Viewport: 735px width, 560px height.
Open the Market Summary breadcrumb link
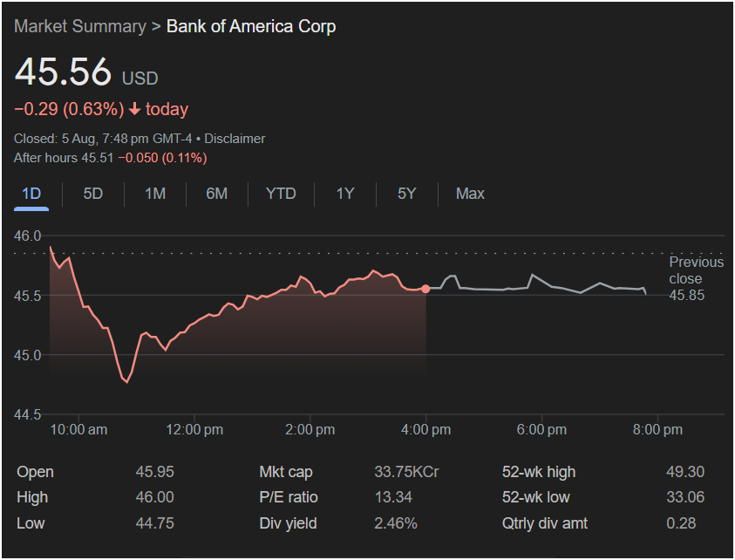pos(80,26)
